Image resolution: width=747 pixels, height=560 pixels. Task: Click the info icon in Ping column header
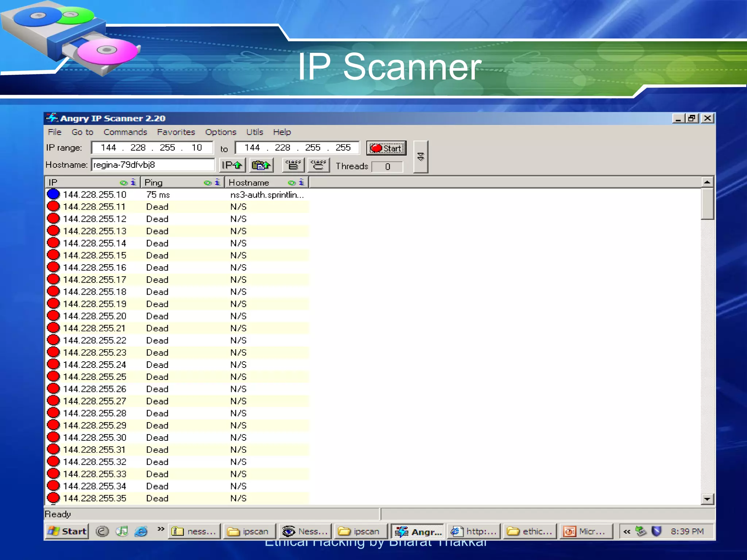[x=217, y=182]
